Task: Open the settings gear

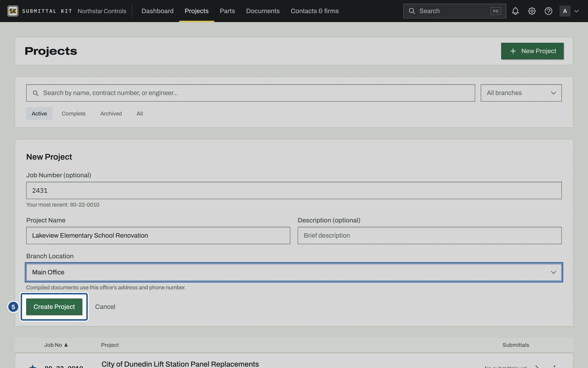Action: (x=532, y=11)
